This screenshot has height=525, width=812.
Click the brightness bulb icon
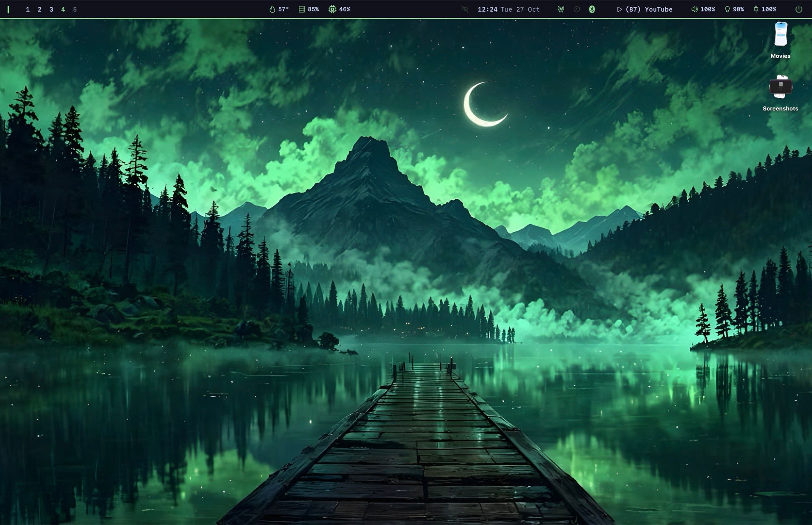coord(727,9)
